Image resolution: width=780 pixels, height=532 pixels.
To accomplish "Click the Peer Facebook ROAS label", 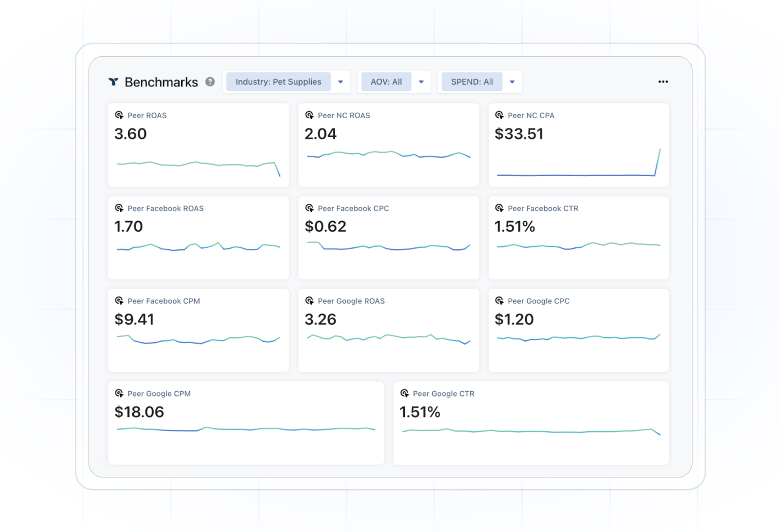I will click(166, 208).
